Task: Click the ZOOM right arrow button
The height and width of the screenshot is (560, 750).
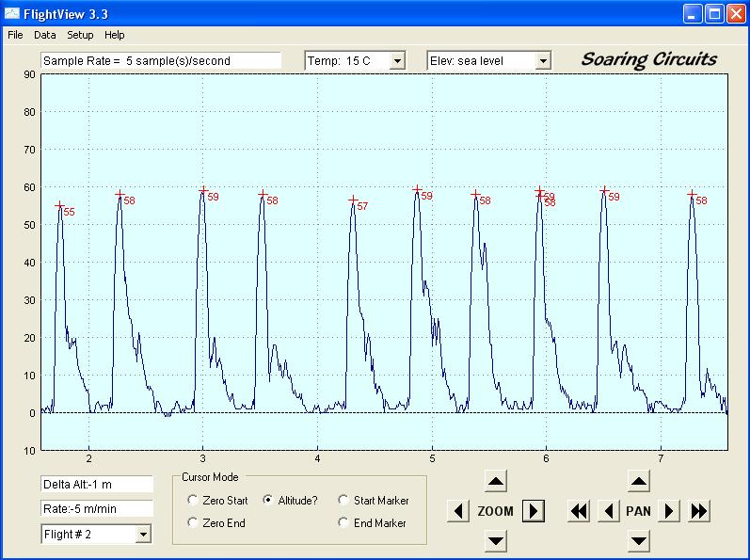Action: click(533, 511)
